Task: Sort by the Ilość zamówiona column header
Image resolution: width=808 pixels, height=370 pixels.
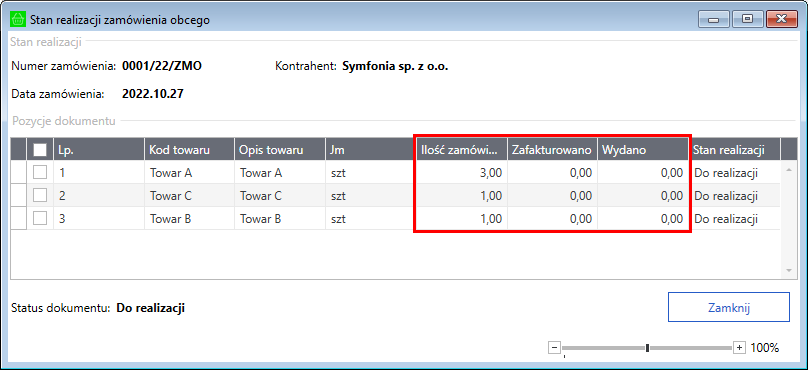Action: tap(462, 150)
